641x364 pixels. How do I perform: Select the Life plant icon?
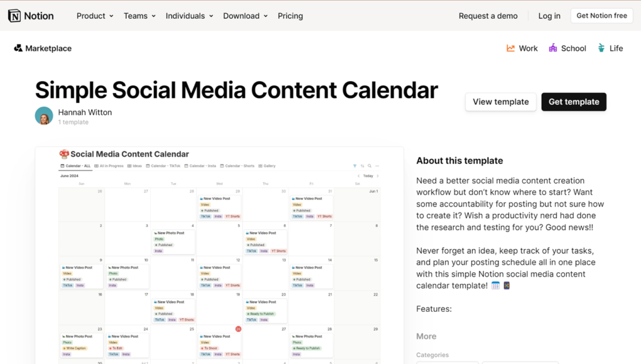(601, 48)
